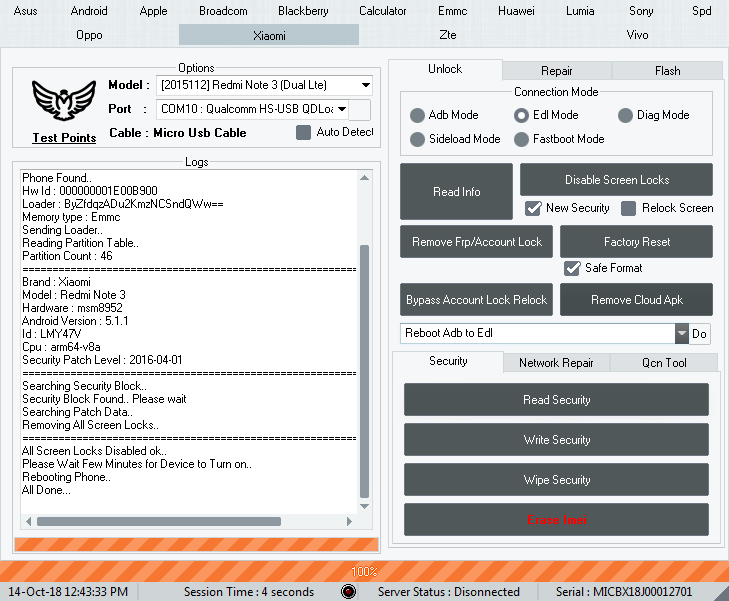Click the eagle logo above Test Points

[64, 100]
